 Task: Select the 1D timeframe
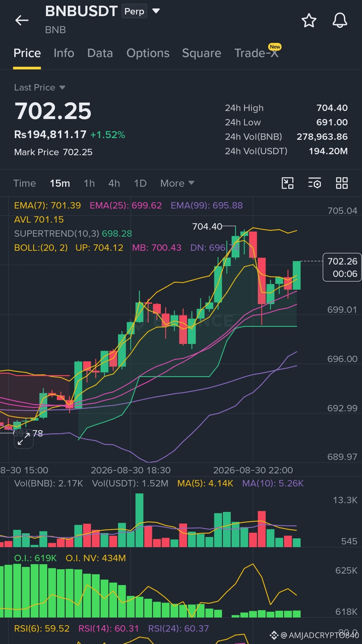tap(140, 183)
